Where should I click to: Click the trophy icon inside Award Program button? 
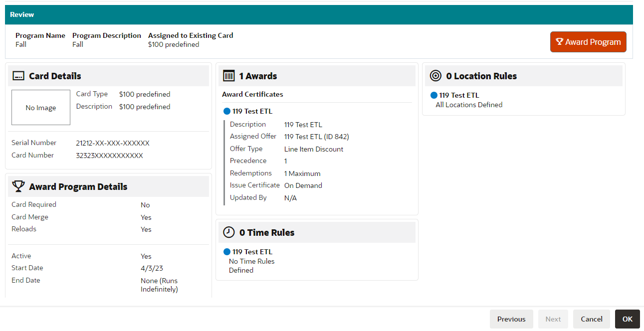(x=560, y=42)
